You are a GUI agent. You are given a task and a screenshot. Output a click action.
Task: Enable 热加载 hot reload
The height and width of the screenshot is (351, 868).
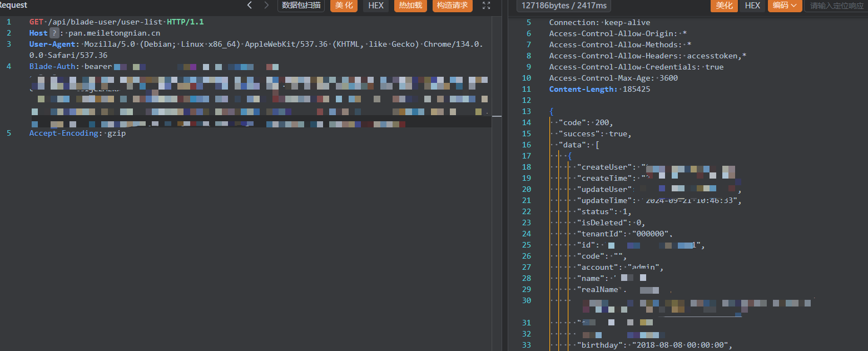410,6
